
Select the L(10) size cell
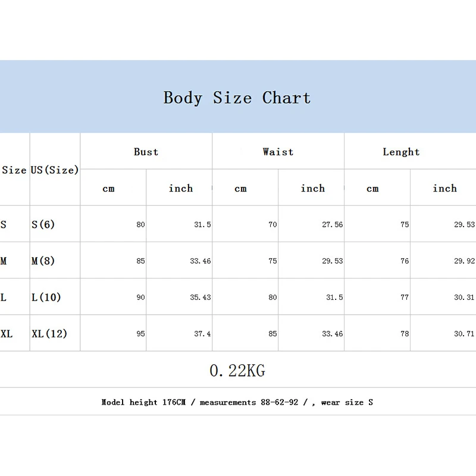(46, 297)
